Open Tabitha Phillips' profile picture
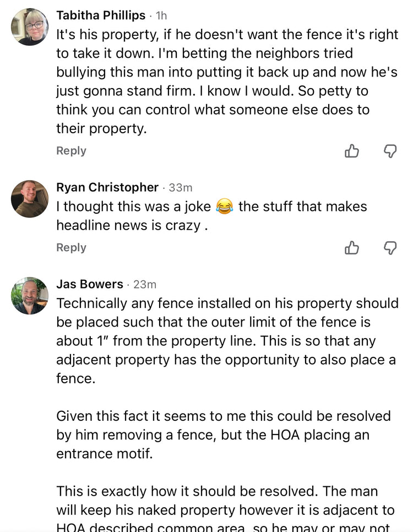Image resolution: width=413 pixels, height=532 pixels. (30, 27)
